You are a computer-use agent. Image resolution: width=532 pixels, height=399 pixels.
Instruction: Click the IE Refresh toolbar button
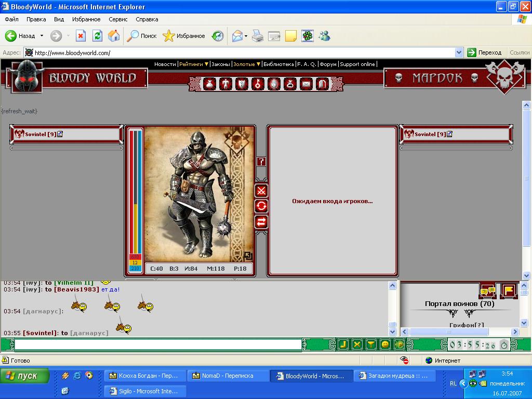coord(97,36)
